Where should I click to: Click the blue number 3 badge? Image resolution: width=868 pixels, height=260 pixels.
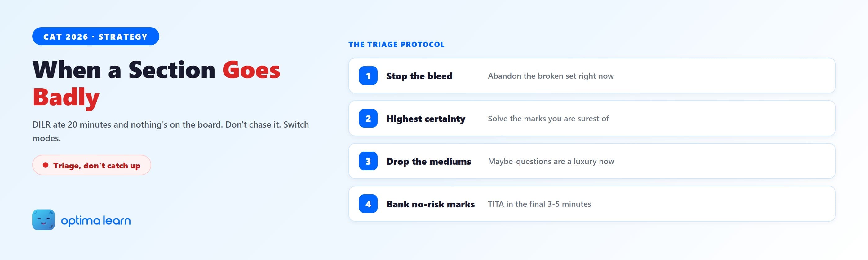tap(368, 161)
